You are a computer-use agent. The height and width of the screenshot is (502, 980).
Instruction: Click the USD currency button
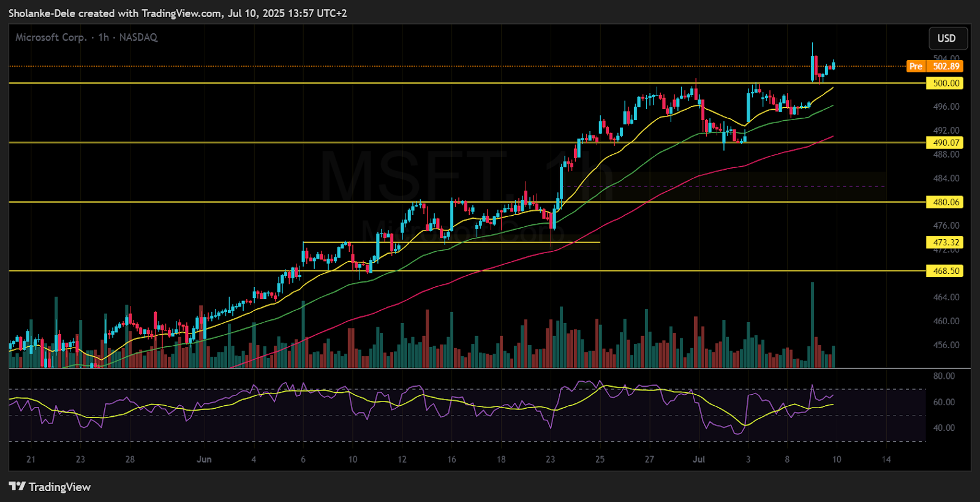(948, 38)
